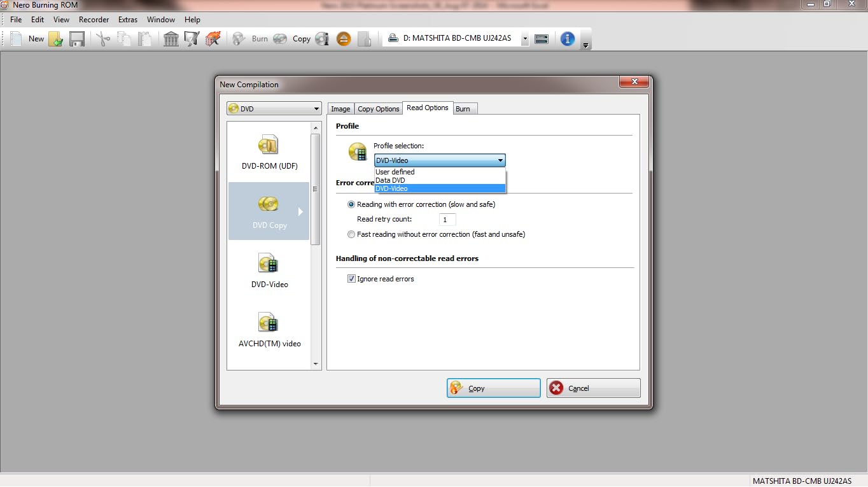Click the New compilation toolbar icon
The image size is (868, 487).
tap(17, 39)
